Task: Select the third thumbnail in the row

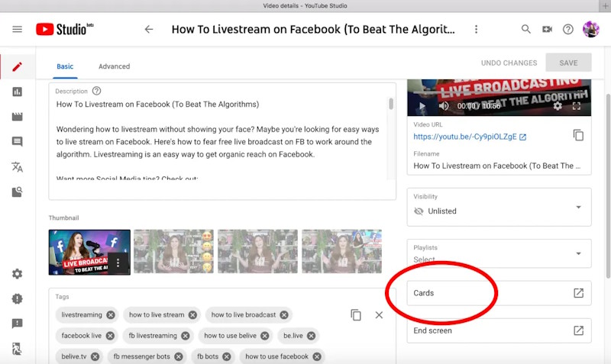Action: tap(257, 252)
